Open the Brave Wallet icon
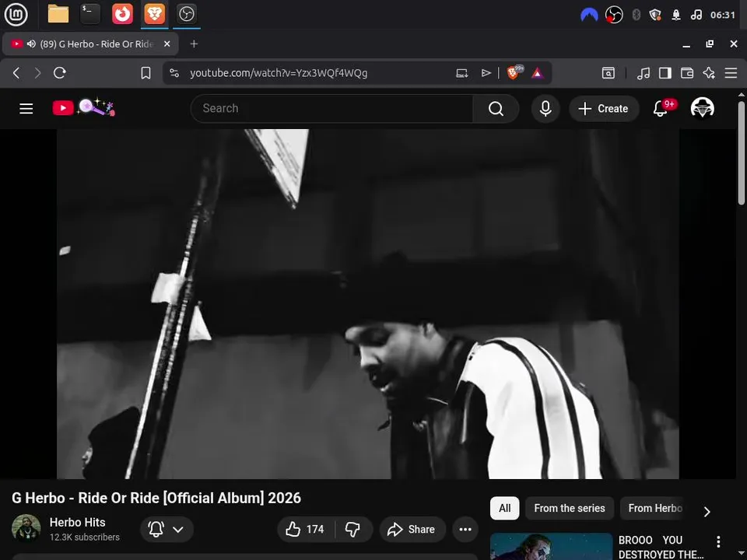The width and height of the screenshot is (747, 560). click(x=687, y=73)
